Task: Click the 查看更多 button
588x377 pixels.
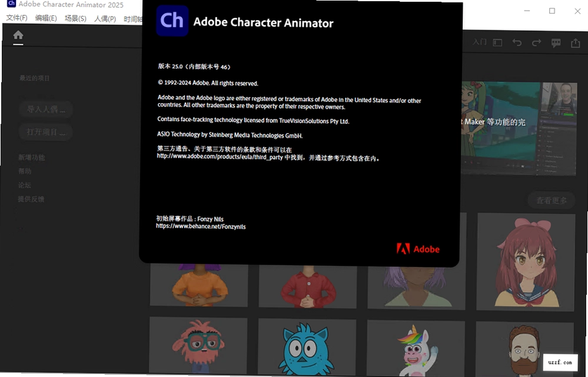Action: pos(552,201)
